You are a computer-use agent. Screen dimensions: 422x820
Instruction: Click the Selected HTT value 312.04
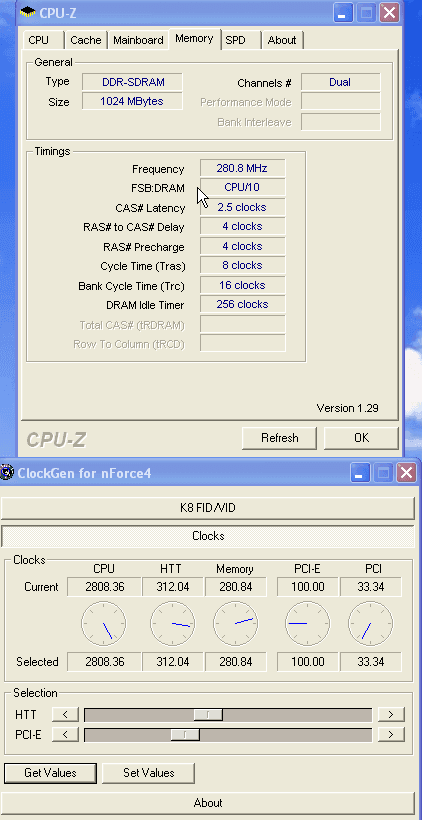pyautogui.click(x=173, y=662)
